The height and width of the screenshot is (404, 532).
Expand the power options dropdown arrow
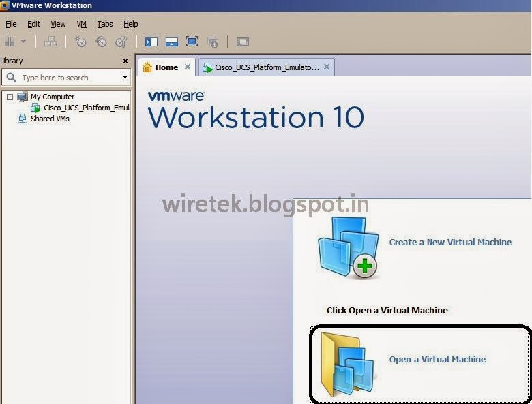[23, 42]
